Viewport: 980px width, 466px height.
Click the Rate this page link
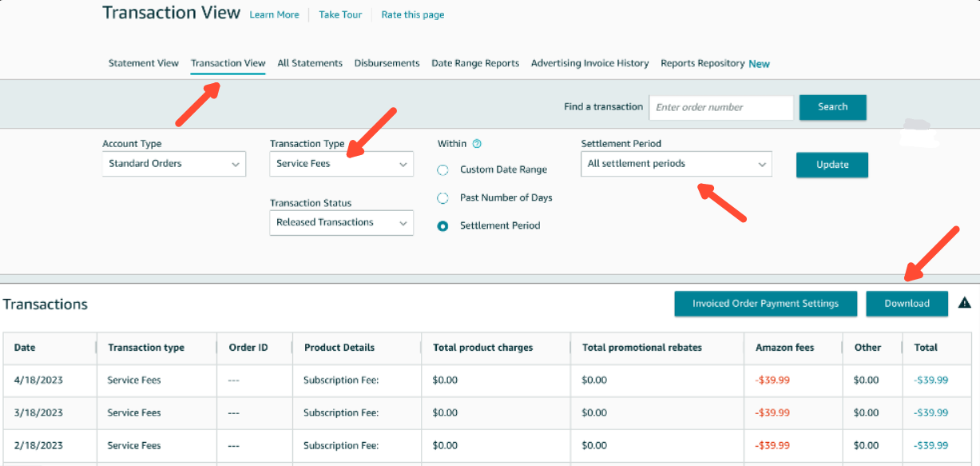click(x=413, y=14)
